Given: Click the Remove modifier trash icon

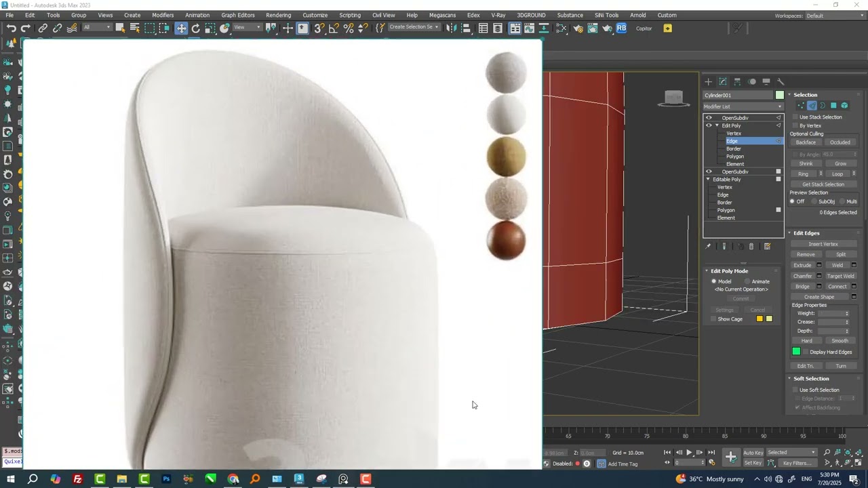Looking at the screenshot, I should point(751,247).
